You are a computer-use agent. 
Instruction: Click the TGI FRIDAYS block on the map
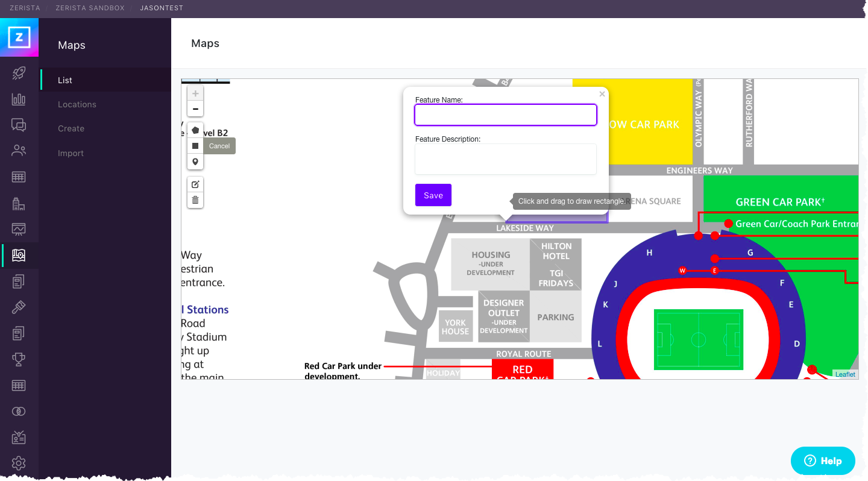(556, 278)
